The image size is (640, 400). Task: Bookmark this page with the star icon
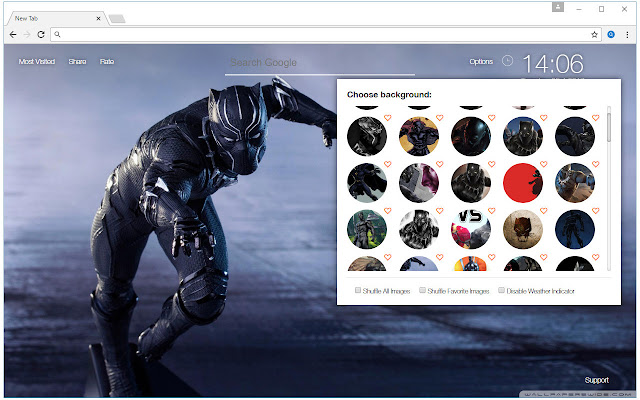pos(594,35)
